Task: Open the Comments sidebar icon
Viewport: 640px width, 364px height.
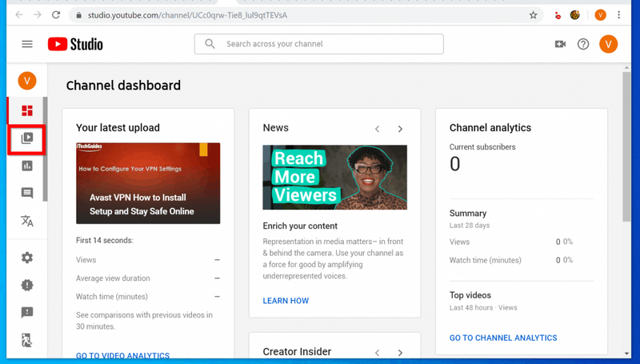Action: 27,193
